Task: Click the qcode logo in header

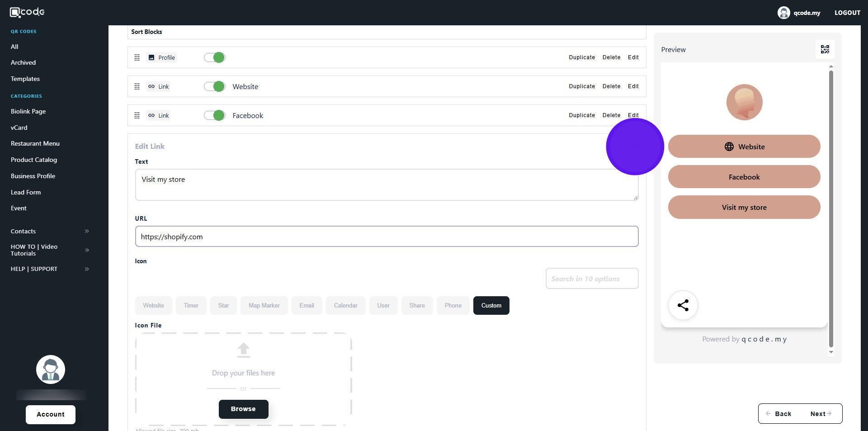Action: point(27,12)
